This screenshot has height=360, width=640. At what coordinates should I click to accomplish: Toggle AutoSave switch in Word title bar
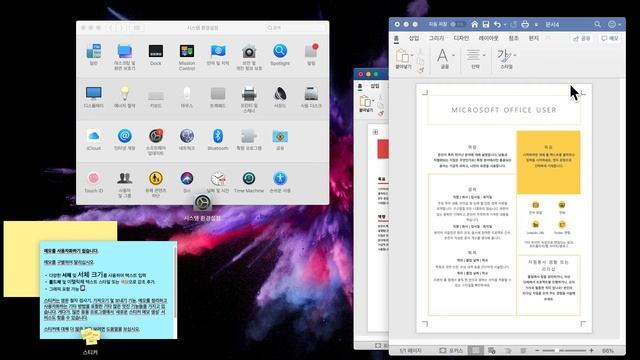458,24
